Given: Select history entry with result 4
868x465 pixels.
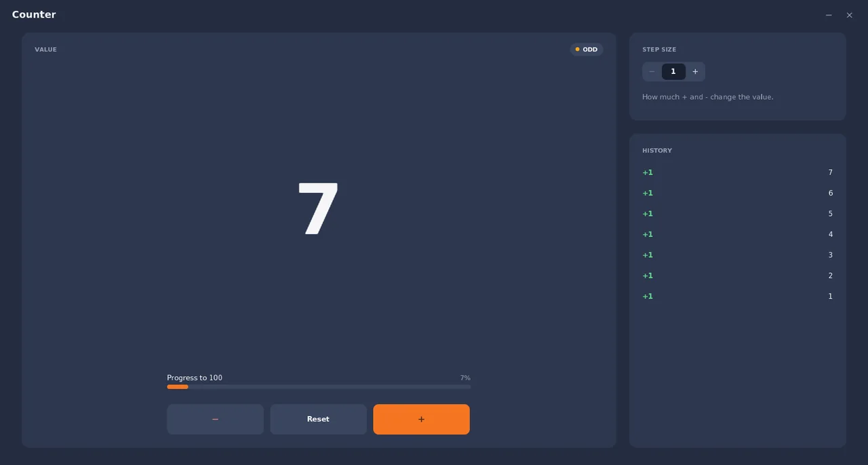Looking at the screenshot, I should (x=737, y=234).
